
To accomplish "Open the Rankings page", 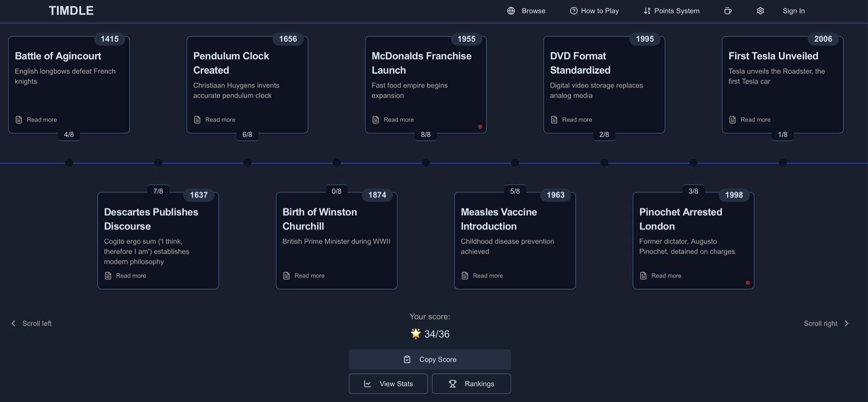I will [x=472, y=384].
